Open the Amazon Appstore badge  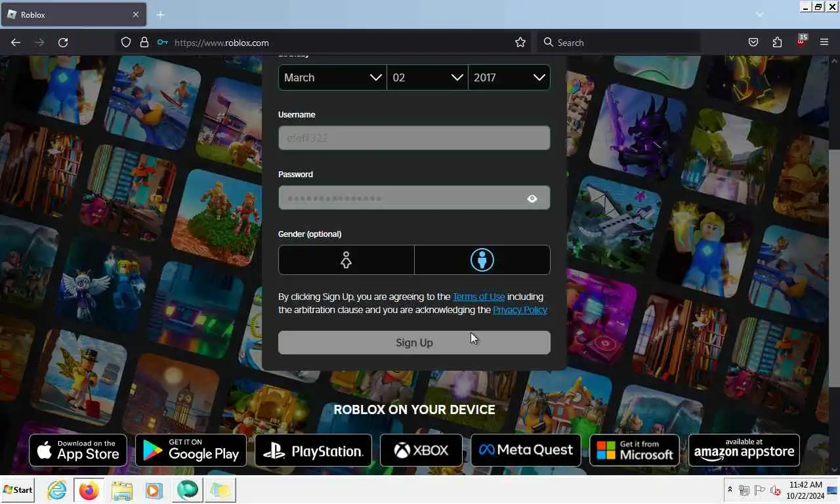point(744,450)
